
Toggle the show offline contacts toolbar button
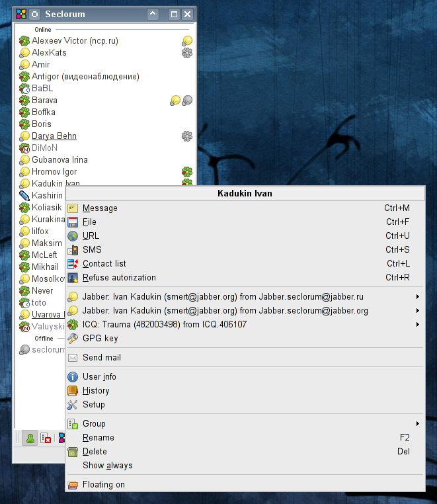[46, 438]
